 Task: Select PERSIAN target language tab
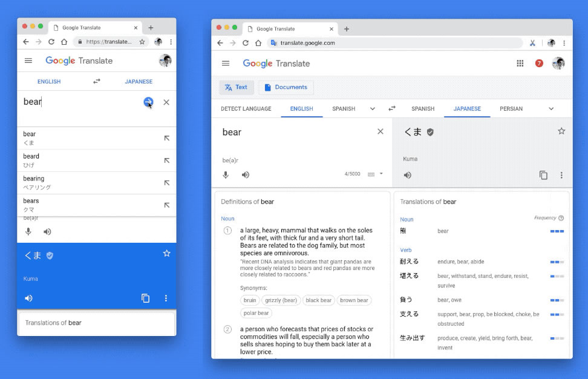(511, 108)
